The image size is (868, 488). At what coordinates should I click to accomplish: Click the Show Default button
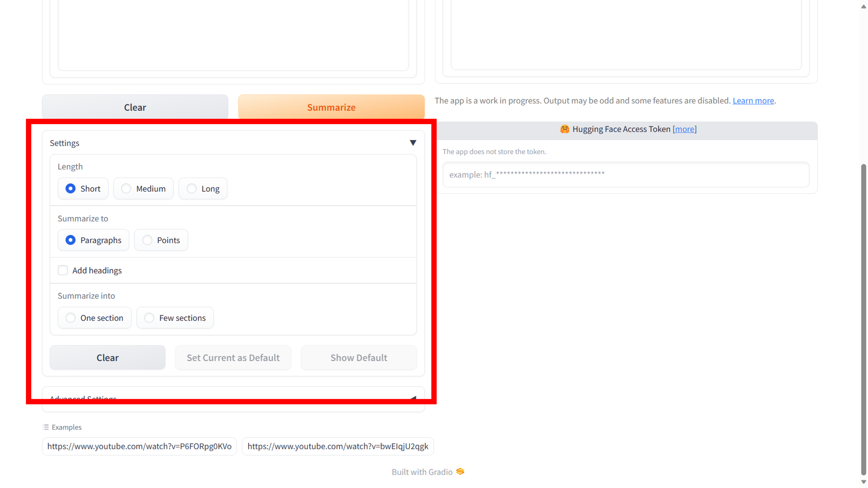coord(358,357)
